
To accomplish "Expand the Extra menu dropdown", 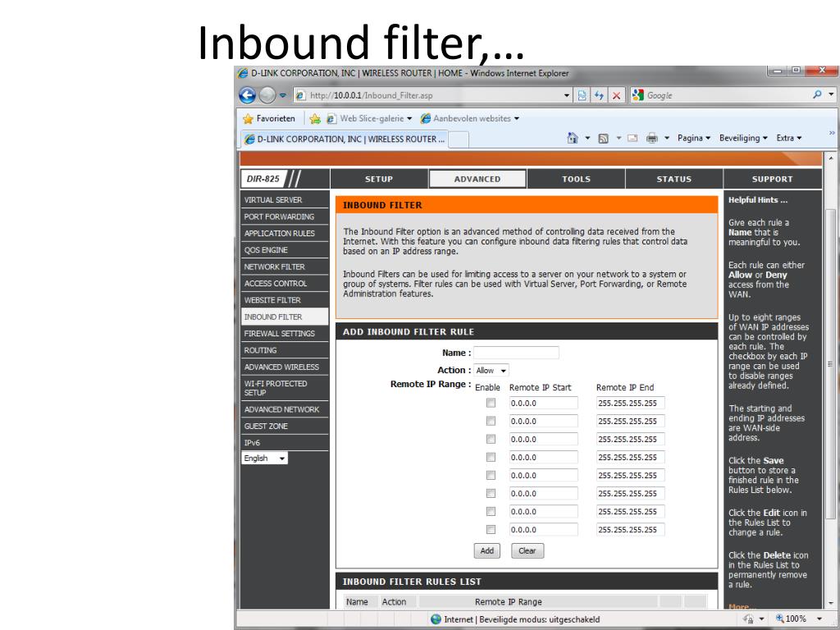I will (x=789, y=138).
